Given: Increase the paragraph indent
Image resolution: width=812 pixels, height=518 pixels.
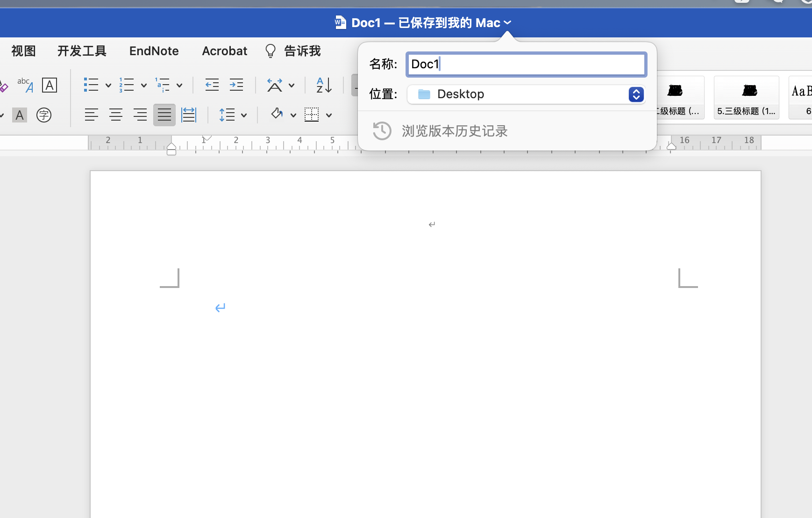Looking at the screenshot, I should pos(236,85).
